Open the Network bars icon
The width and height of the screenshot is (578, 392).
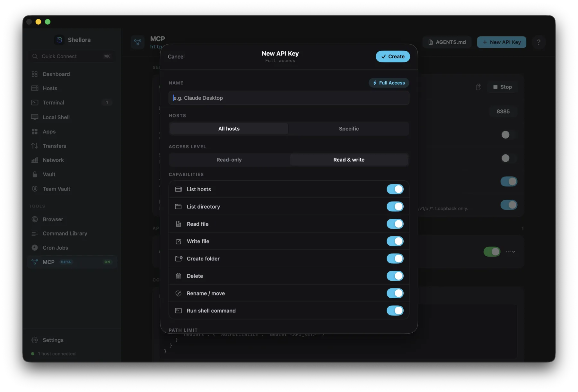(35, 160)
